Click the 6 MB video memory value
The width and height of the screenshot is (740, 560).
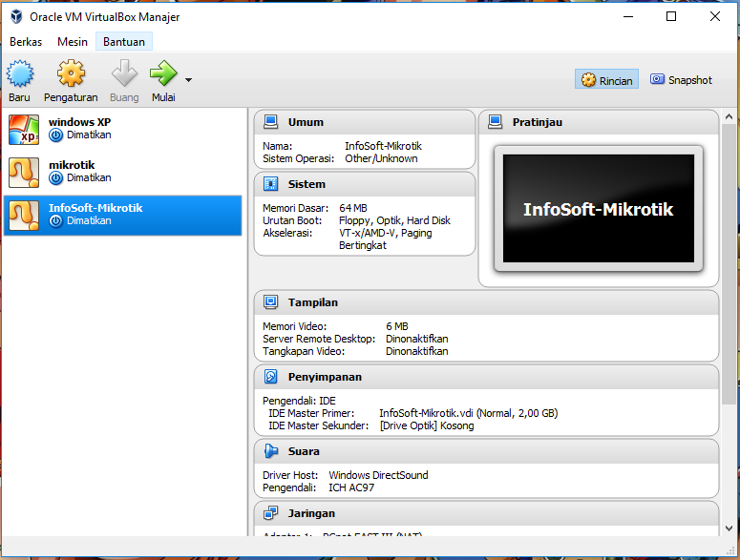coord(397,326)
